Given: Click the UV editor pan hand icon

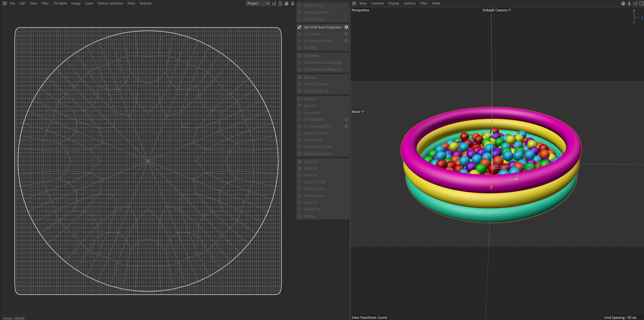Looking at the screenshot, I should pyautogui.click(x=286, y=3).
